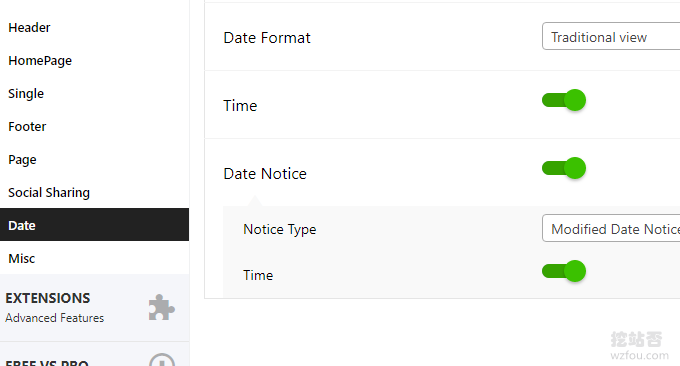Disable the Date Notice switch
Screen dimensions: 680x366
564,168
